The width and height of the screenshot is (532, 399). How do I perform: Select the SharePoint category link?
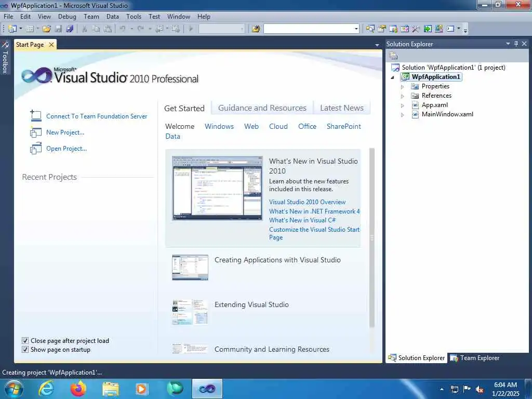click(x=344, y=126)
